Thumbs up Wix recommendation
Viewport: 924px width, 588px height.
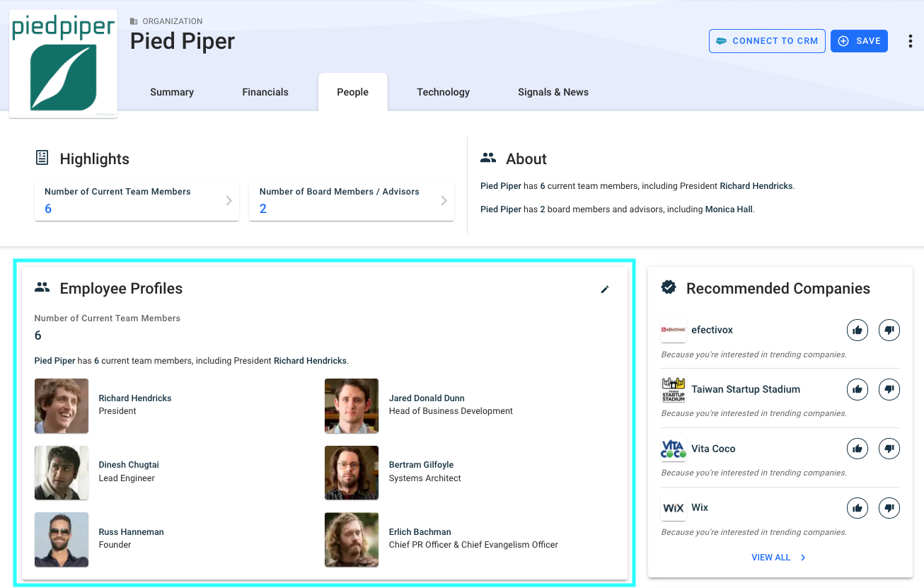[857, 507]
